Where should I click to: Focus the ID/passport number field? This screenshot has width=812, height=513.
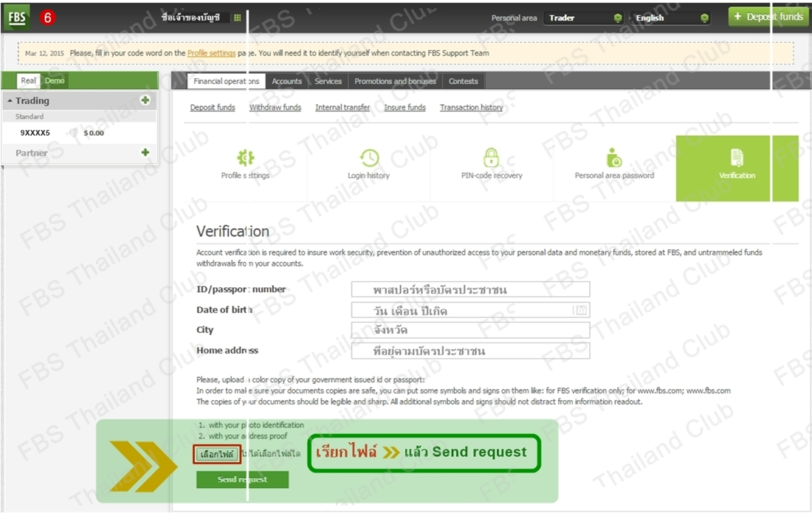tap(470, 289)
